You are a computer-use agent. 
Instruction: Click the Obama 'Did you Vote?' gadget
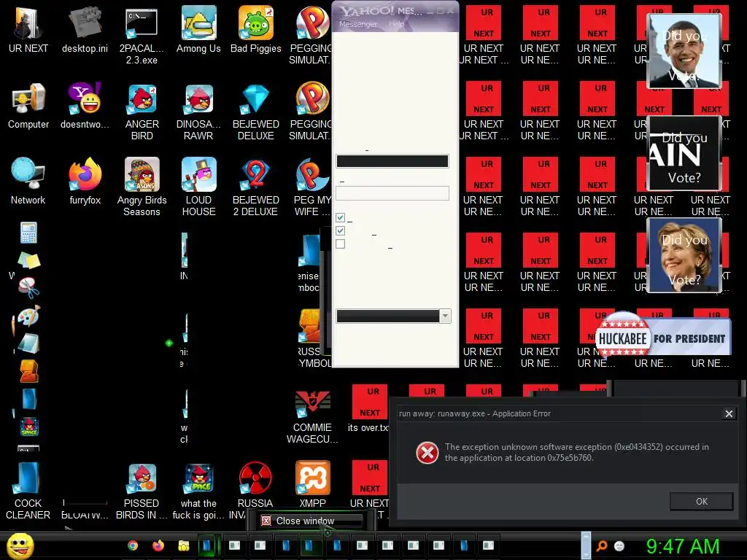684,51
